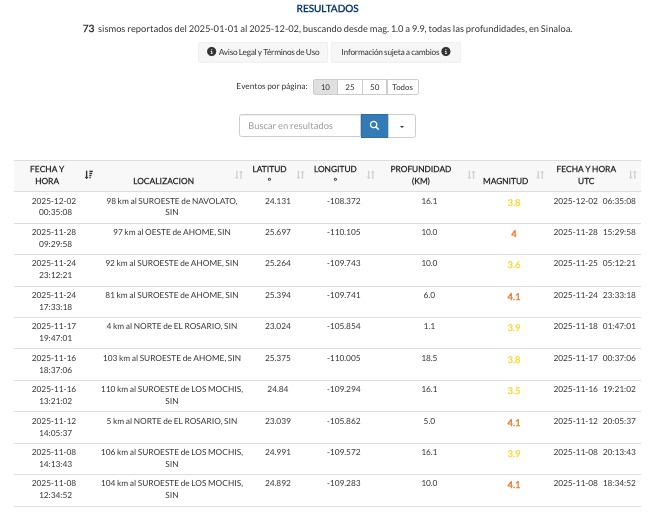Click the RESULTADOS heading
Viewport: 671px width, 512px height.
coord(327,9)
